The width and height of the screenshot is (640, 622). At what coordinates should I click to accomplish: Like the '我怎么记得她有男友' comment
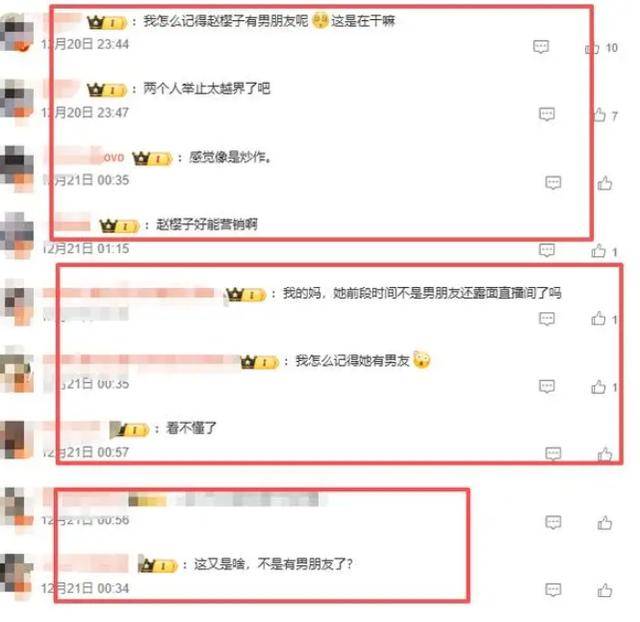pyautogui.click(x=598, y=387)
